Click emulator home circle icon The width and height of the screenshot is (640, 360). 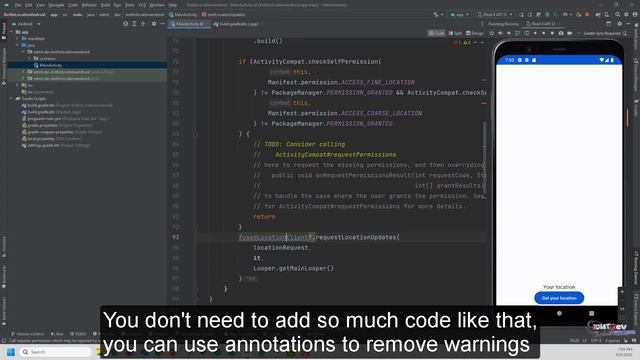click(544, 33)
